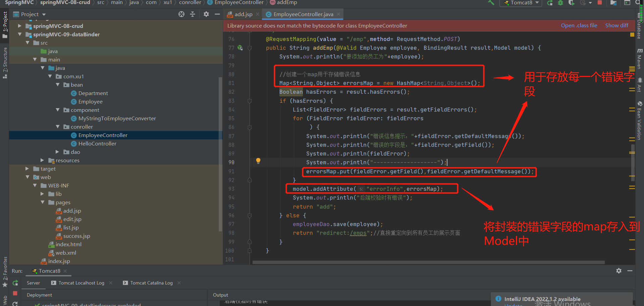Screen dimensions: 644x306
Task: Open the Tomcat8 run configuration dropdown
Action: (521, 3)
